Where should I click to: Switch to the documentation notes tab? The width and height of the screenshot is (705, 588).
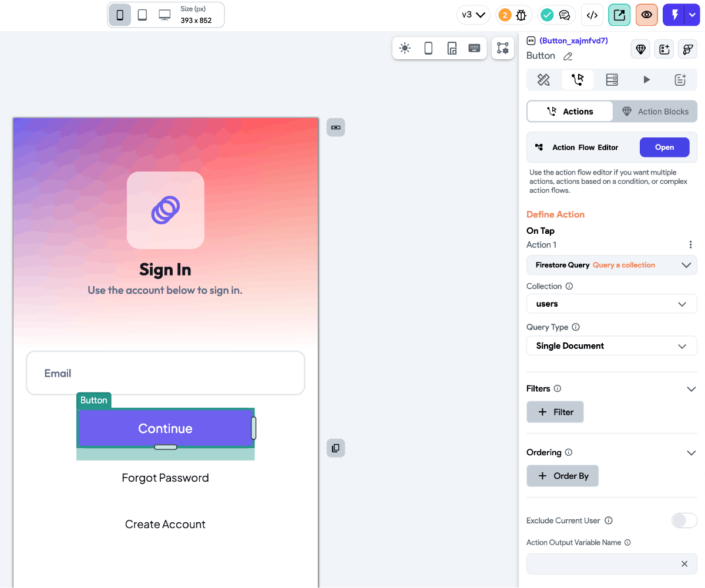680,80
